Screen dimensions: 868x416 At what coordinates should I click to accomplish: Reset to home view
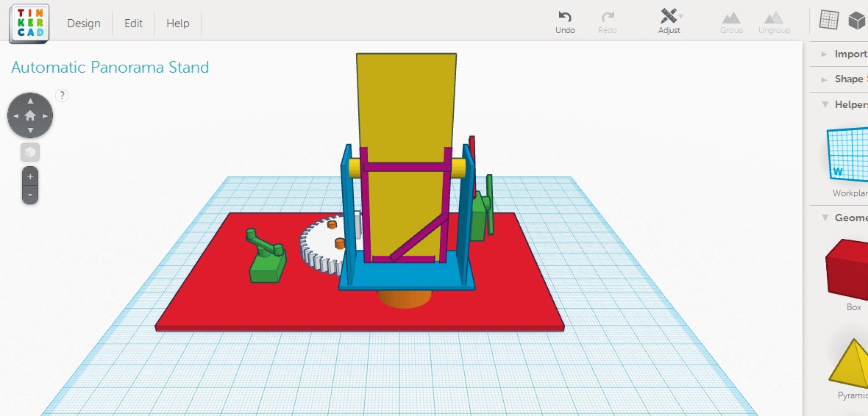pos(30,115)
